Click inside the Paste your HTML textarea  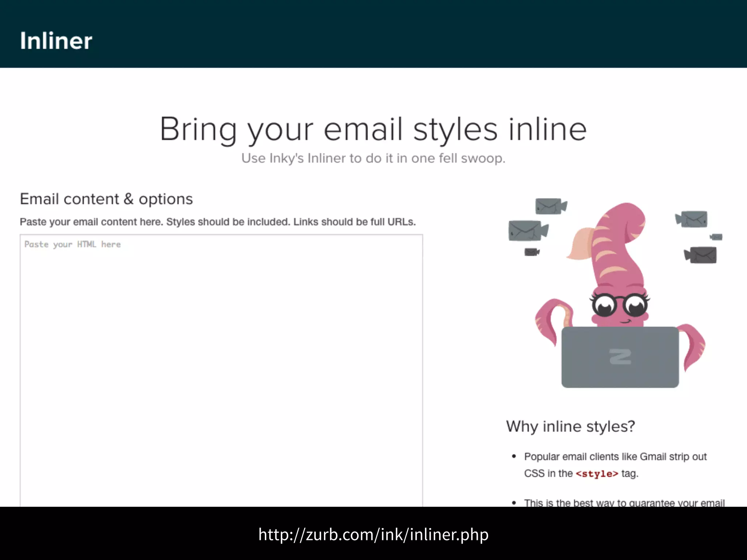click(221, 370)
